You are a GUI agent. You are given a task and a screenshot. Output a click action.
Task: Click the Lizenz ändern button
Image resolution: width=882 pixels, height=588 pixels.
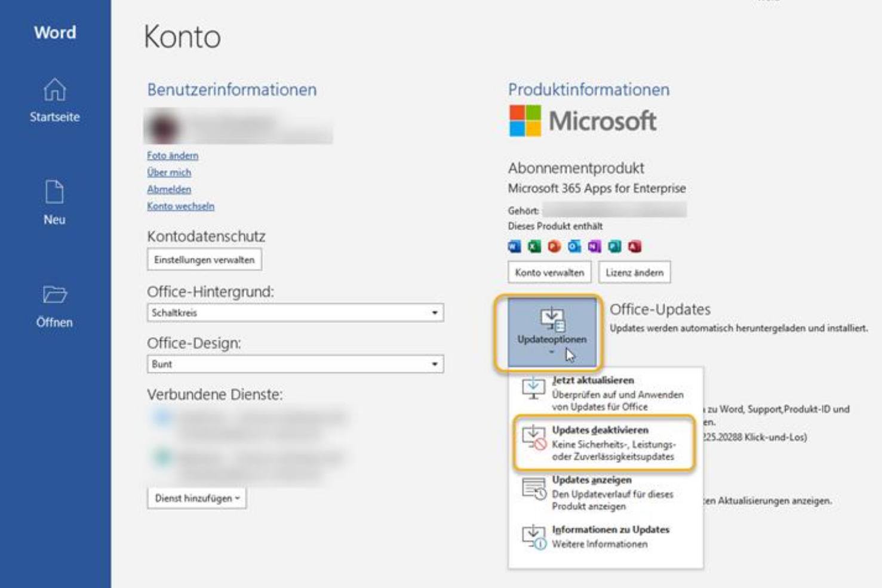[634, 272]
